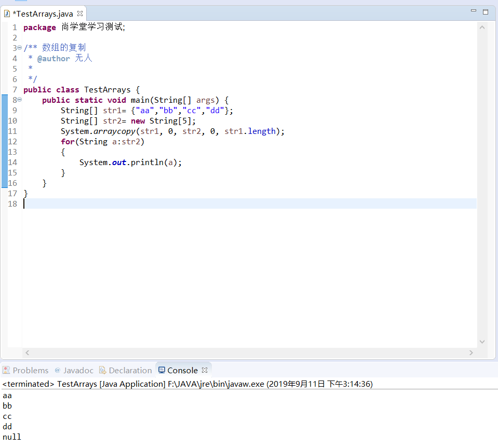Collapse the Javadoc comment fold at line 3
498x448 pixels.
click(19, 48)
